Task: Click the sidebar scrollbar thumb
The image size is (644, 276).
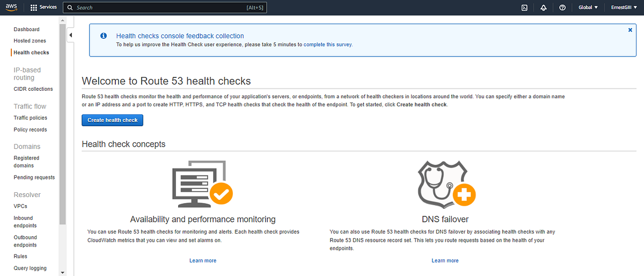Action: (x=62, y=124)
